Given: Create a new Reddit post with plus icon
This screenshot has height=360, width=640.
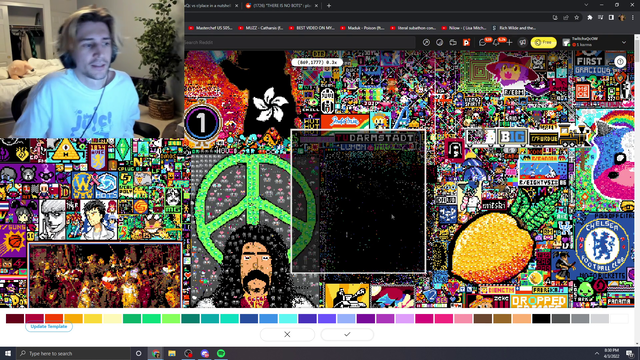Looking at the screenshot, I should click(x=509, y=42).
